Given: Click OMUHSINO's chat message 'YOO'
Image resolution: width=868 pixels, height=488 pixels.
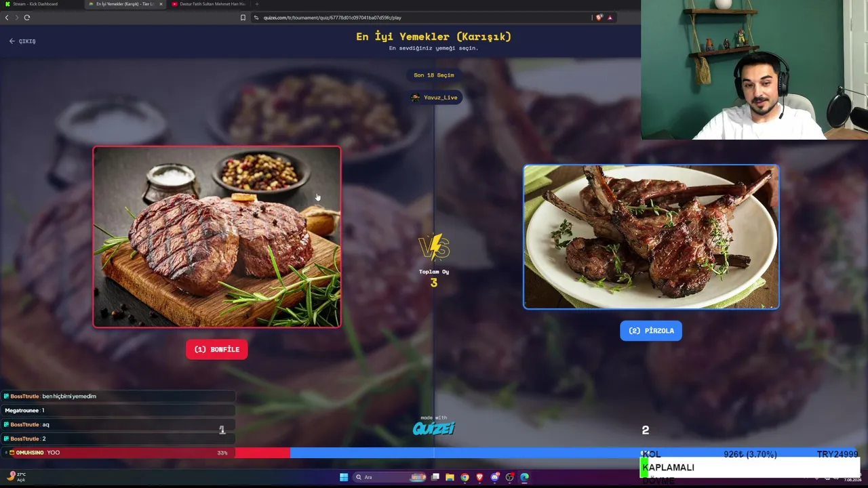Looking at the screenshot, I should click(118, 453).
